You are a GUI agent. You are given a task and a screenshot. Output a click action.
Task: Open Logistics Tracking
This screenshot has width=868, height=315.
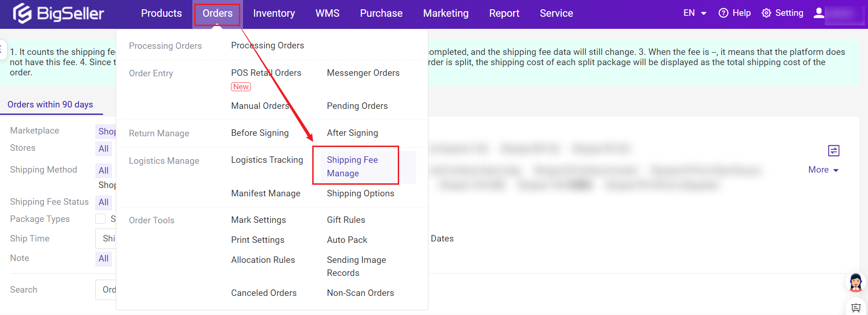[267, 160]
